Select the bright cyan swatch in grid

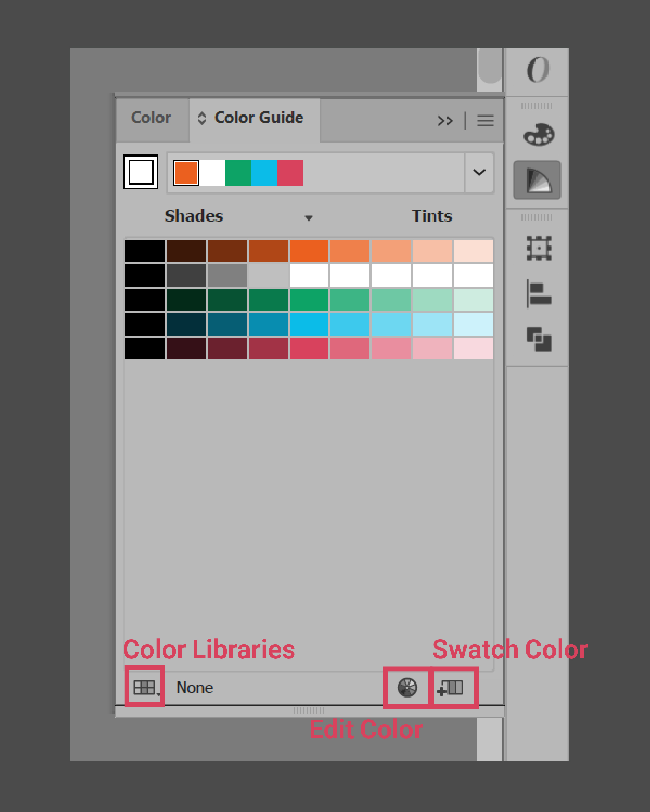tap(309, 324)
